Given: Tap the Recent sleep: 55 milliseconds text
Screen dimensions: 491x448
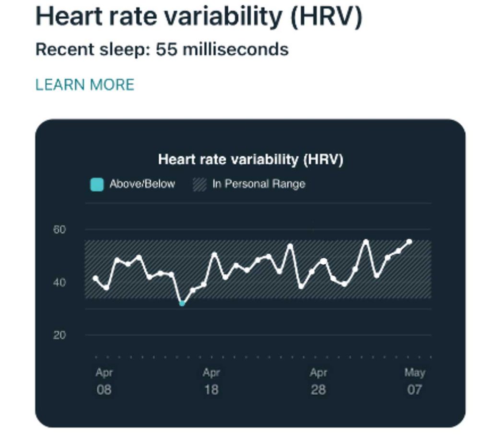Looking at the screenshot, I should tap(162, 49).
